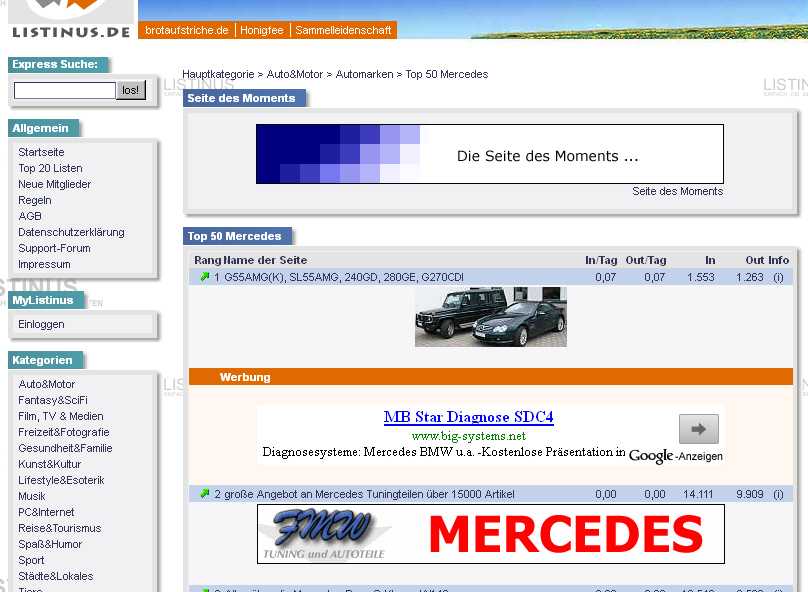Open the Sammelleidenschaft tab
This screenshot has height=592, width=808.
click(x=343, y=30)
